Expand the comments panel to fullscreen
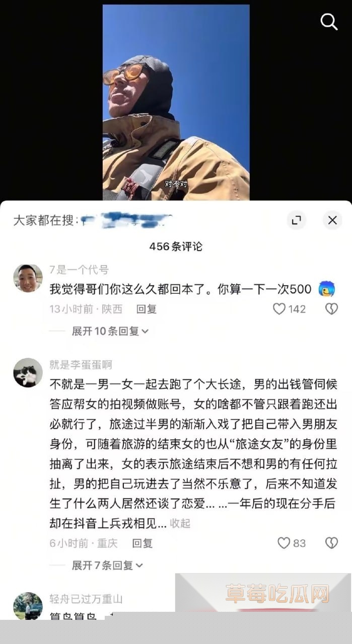The width and height of the screenshot is (352, 644). [296, 220]
